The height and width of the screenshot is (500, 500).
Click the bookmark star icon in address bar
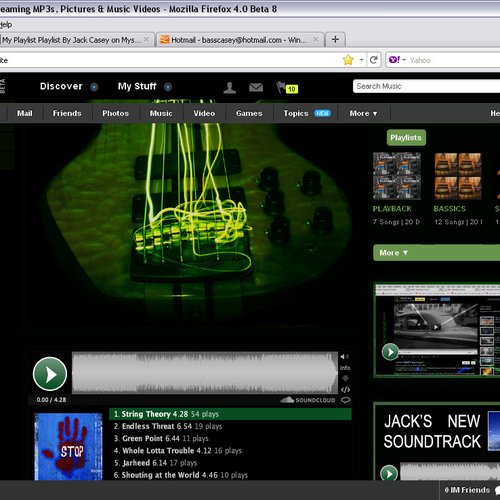(348, 60)
